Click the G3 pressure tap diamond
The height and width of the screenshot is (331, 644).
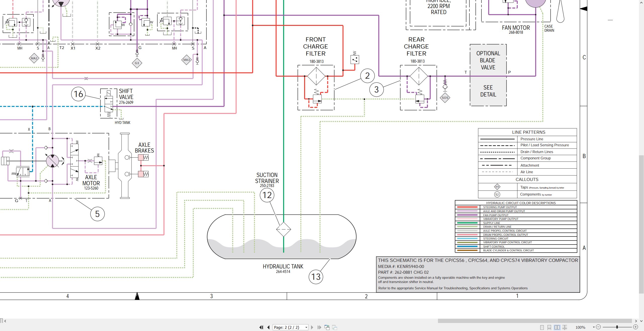[x=137, y=63]
